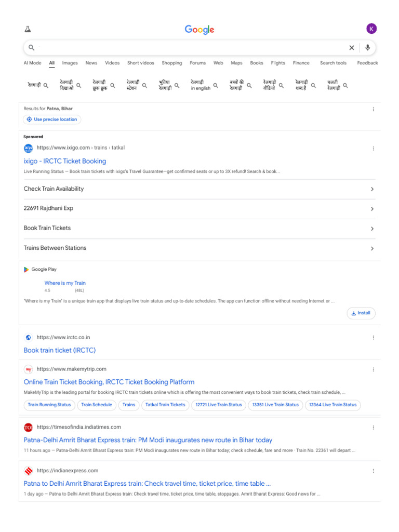Expand 22691 Rajdhani Exp row
This screenshot has height=532, width=399.
click(372, 209)
